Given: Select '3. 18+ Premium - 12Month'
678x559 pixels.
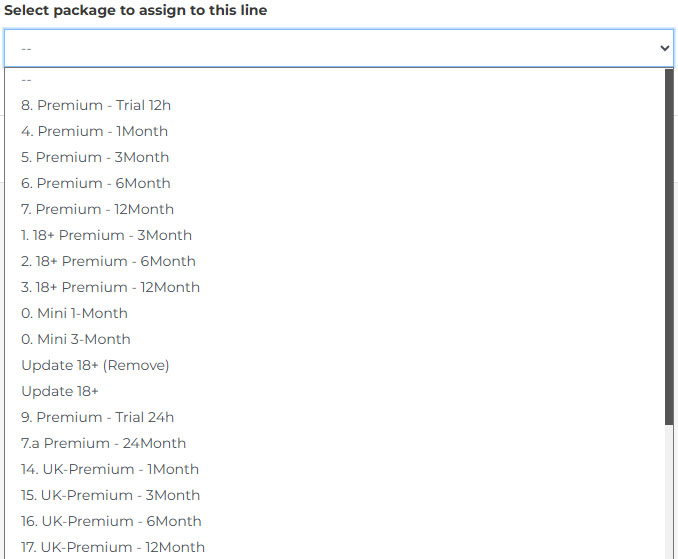Looking at the screenshot, I should click(x=110, y=287).
